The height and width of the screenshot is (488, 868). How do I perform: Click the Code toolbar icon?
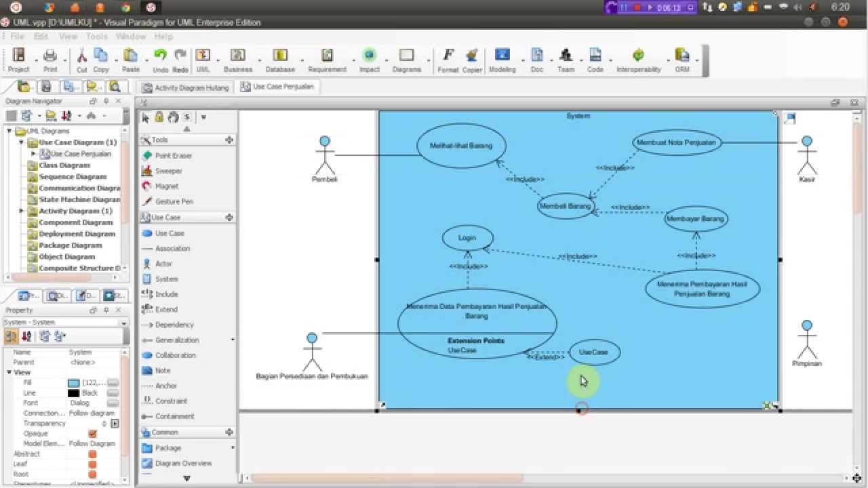pyautogui.click(x=595, y=60)
